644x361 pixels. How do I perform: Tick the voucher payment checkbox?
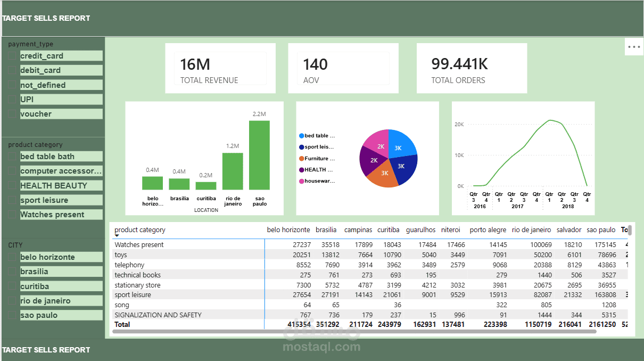coord(13,114)
